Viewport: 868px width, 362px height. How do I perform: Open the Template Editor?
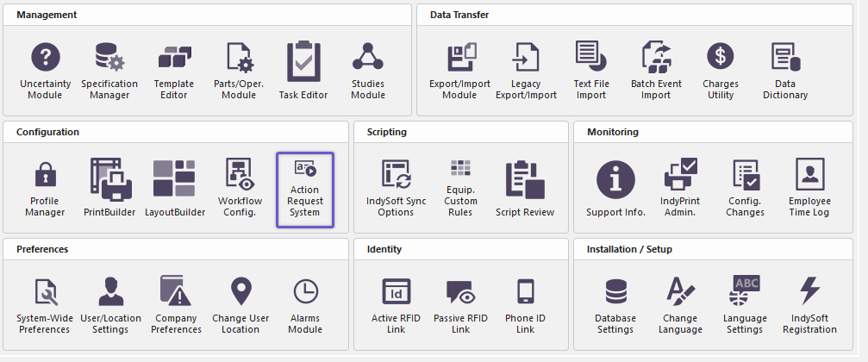click(174, 71)
